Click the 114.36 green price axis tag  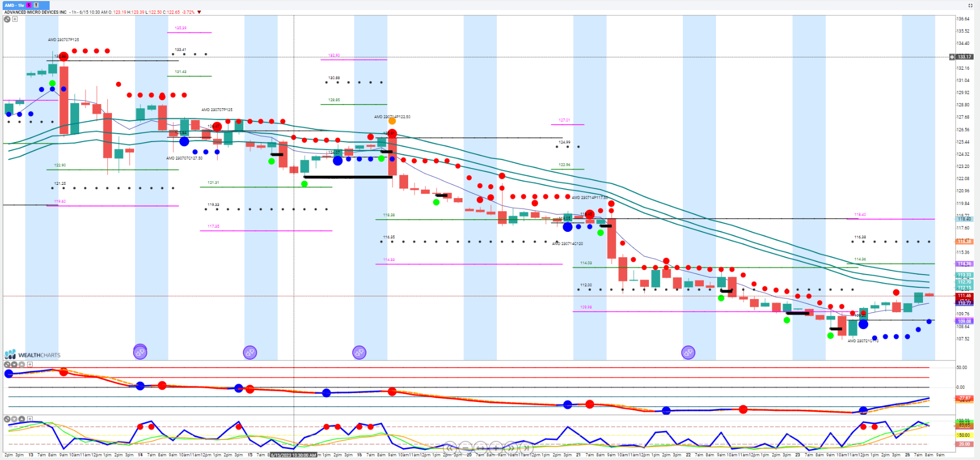pyautogui.click(x=964, y=264)
